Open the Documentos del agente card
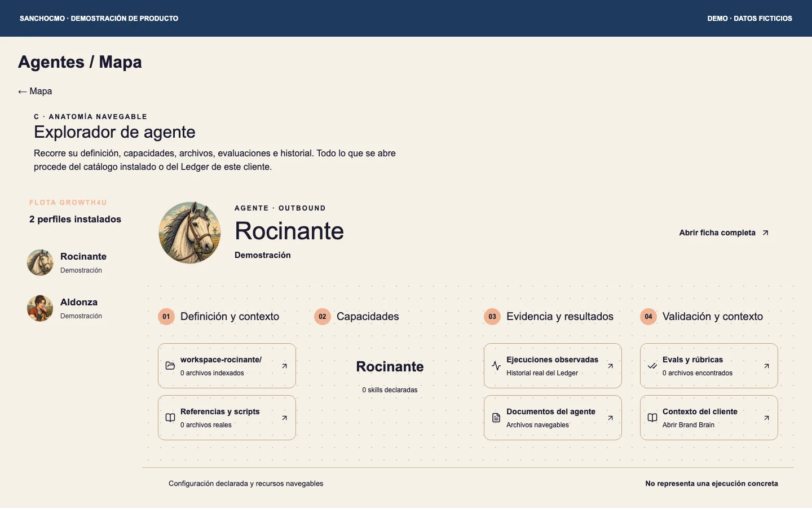Viewport: 812px width, 508px height. pos(553,418)
